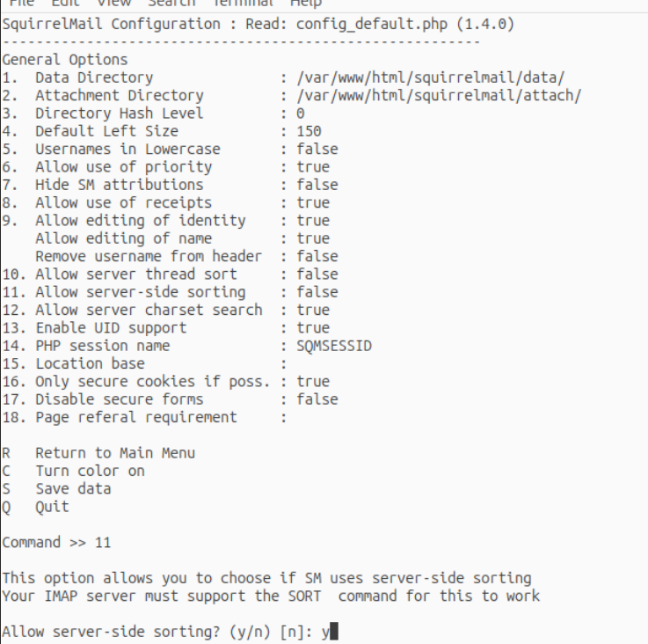
Task: Click the SQMSESSID session name value
Action: tap(334, 346)
